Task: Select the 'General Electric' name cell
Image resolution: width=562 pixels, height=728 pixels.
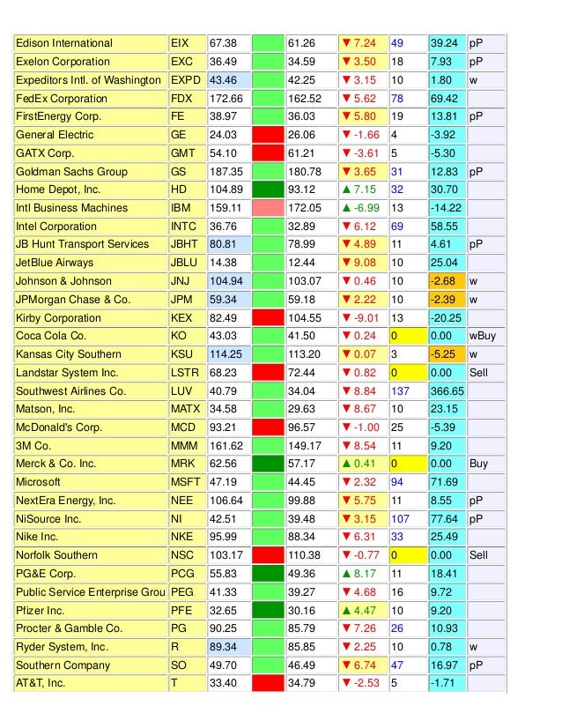Action: [x=91, y=135]
